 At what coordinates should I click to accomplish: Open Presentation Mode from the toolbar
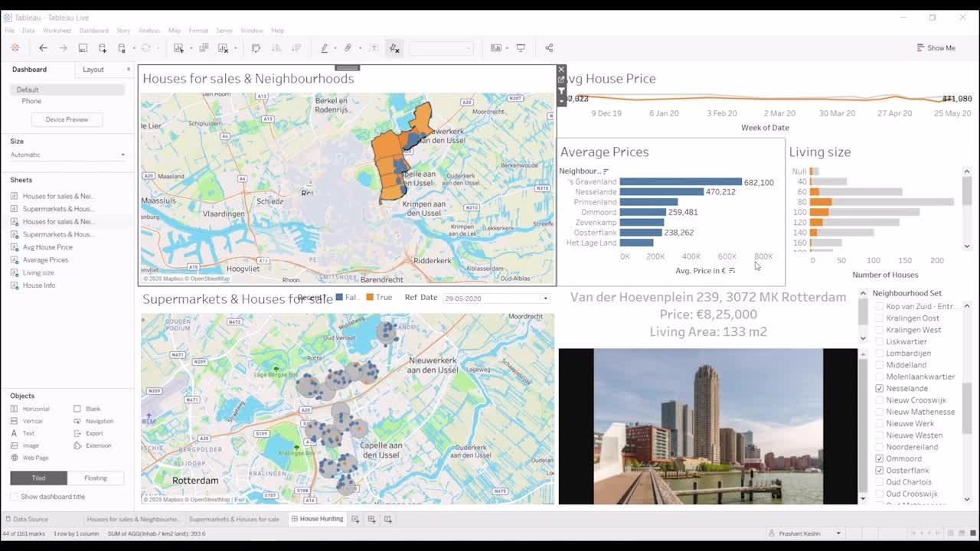click(x=521, y=47)
